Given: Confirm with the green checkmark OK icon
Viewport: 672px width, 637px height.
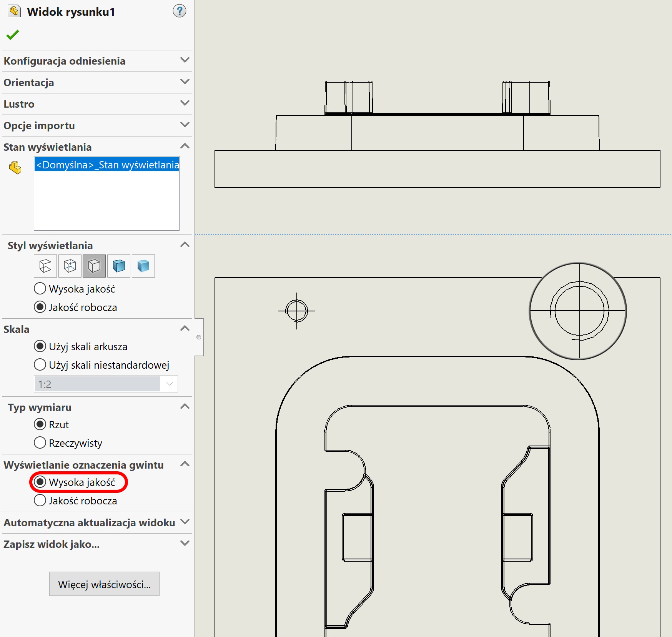Looking at the screenshot, I should coord(13,35).
